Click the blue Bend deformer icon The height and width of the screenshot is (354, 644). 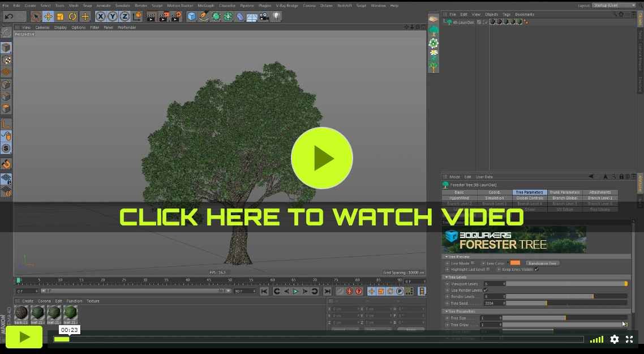point(241,16)
